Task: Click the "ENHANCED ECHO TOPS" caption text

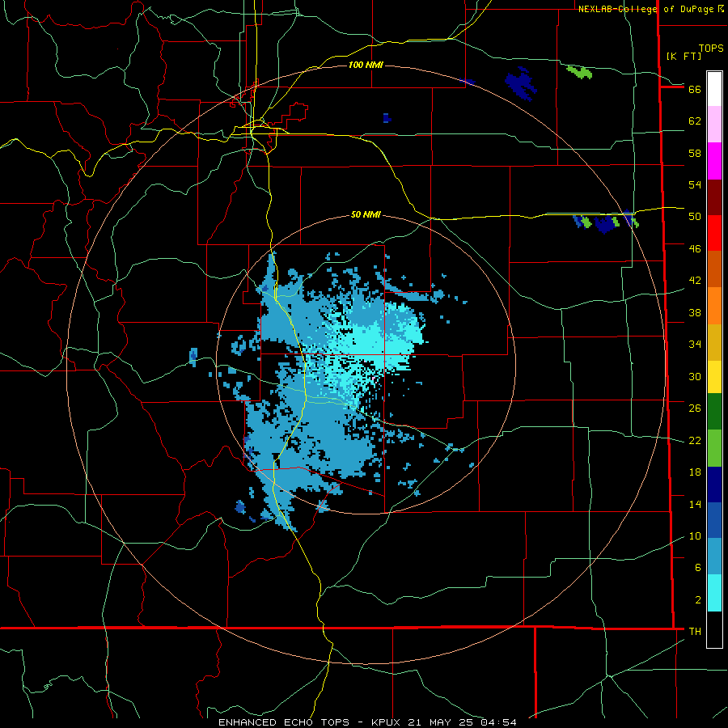Action: tap(284, 722)
